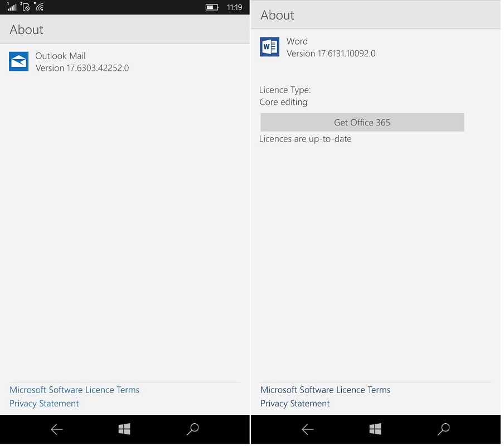Open Privacy Statement on the Word screen
Image resolution: width=504 pixels, height=446 pixels.
pos(295,404)
